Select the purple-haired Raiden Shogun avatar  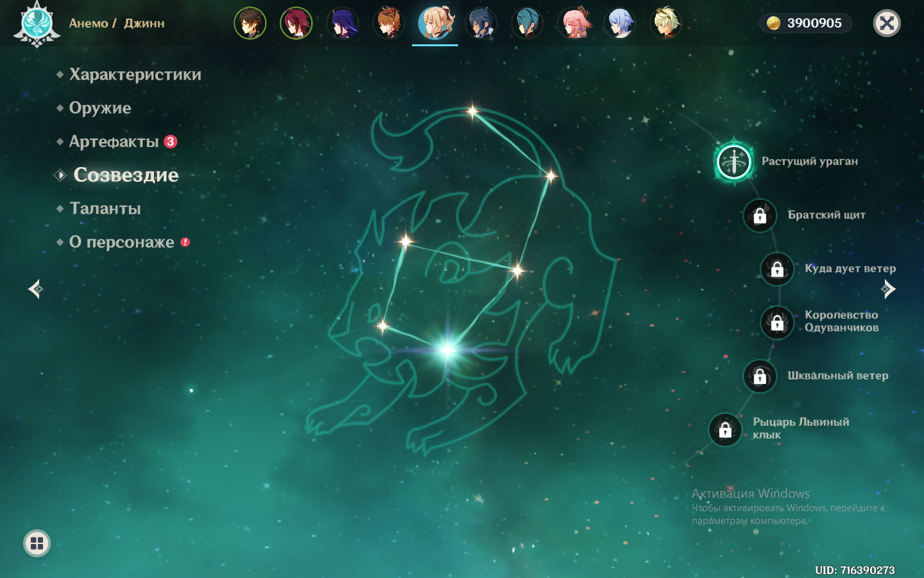[x=343, y=24]
